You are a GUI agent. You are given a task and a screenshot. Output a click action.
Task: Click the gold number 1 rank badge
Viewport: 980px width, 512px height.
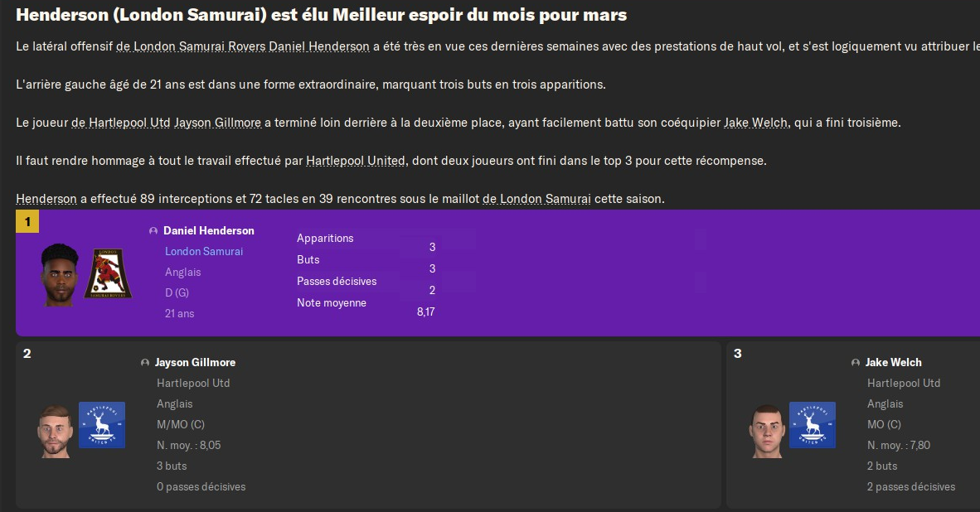click(27, 221)
